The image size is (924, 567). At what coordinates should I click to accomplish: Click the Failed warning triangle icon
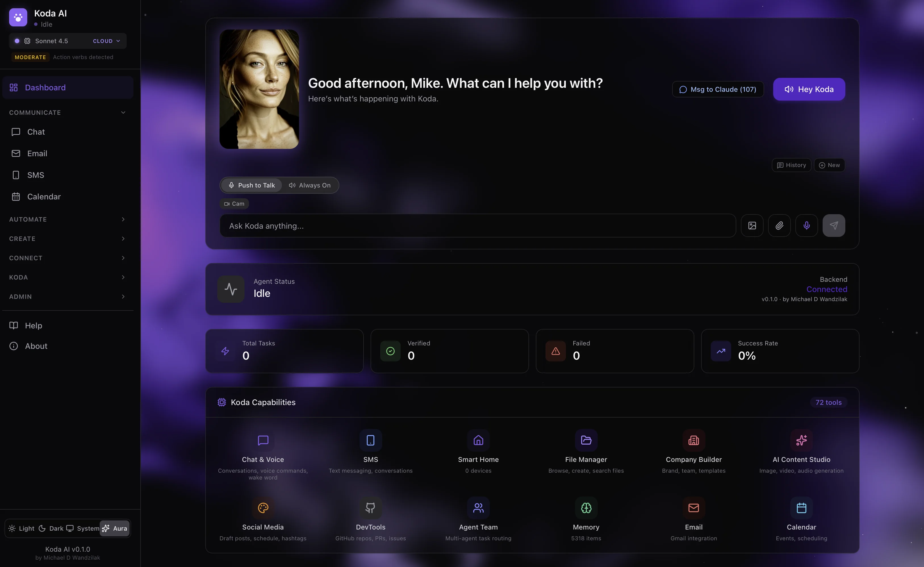[x=556, y=351]
